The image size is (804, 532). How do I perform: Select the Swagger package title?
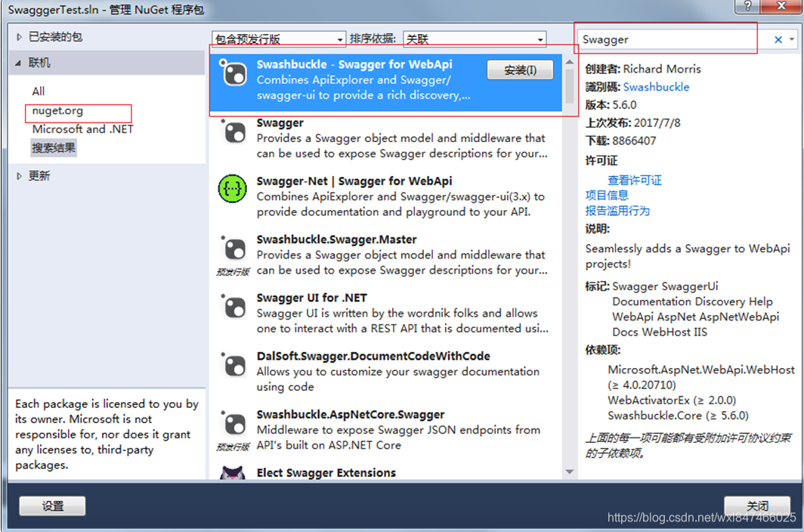click(280, 123)
